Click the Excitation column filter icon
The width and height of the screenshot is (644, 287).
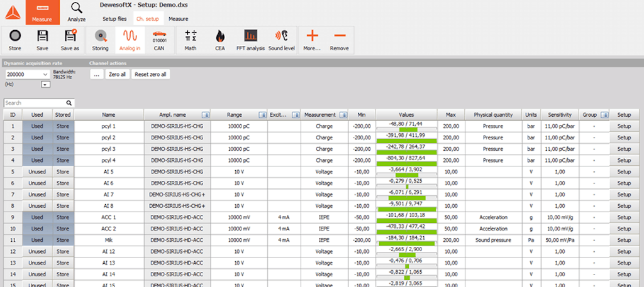click(x=296, y=115)
